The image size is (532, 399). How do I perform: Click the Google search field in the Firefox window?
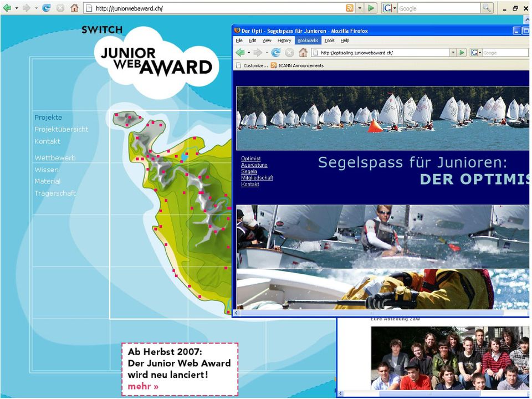tap(505, 53)
